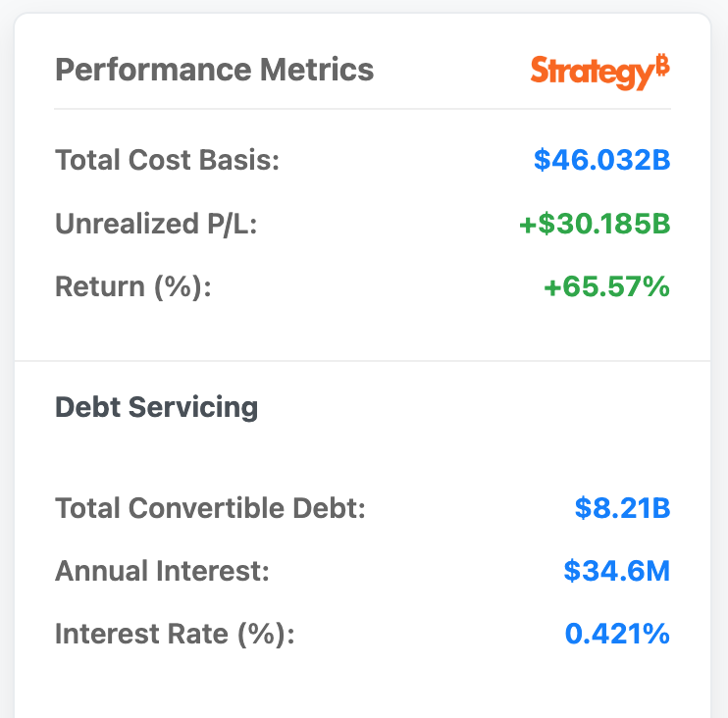Click the $34.6M annual interest value
Image resolution: width=728 pixels, height=718 pixels.
pos(617,571)
